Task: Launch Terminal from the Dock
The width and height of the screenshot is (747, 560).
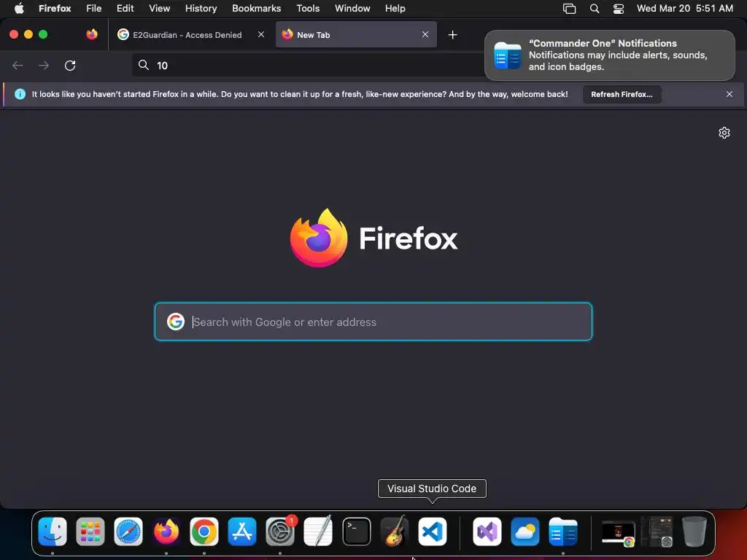Action: tap(356, 532)
